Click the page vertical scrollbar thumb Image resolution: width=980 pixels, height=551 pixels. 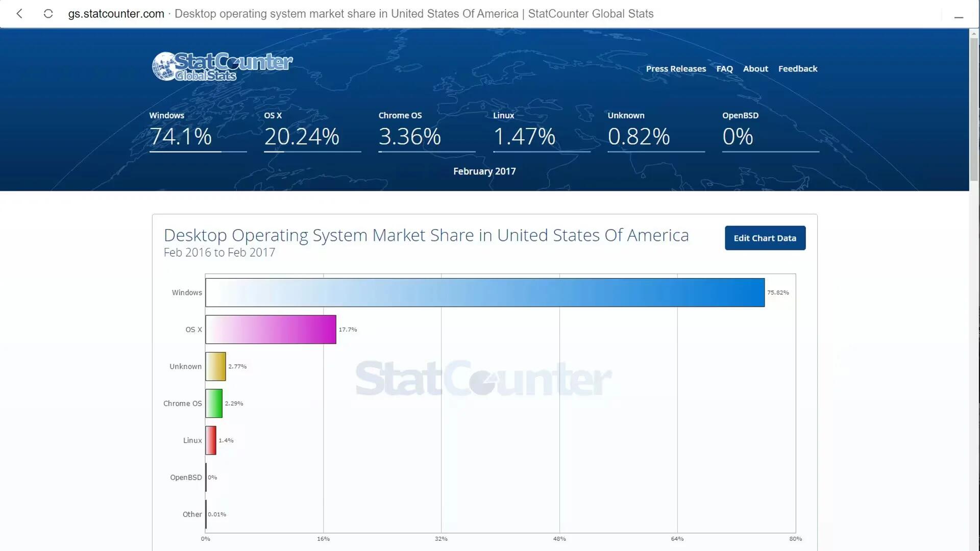[974, 110]
